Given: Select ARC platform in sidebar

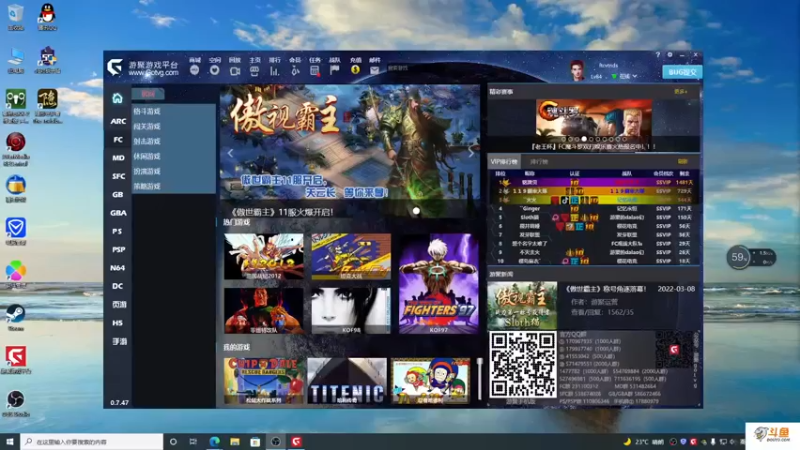Looking at the screenshot, I should [x=118, y=121].
